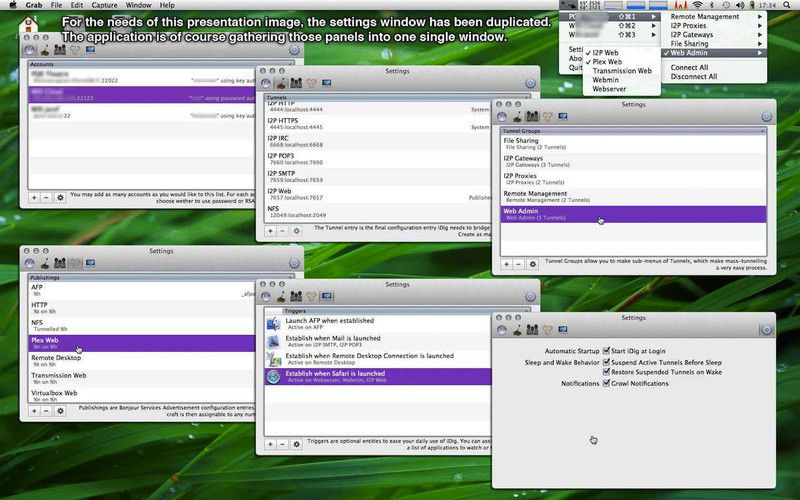The width and height of the screenshot is (800, 500).
Task: Enable Transmission Web tunnel in the submenu
Action: pyautogui.click(x=622, y=71)
